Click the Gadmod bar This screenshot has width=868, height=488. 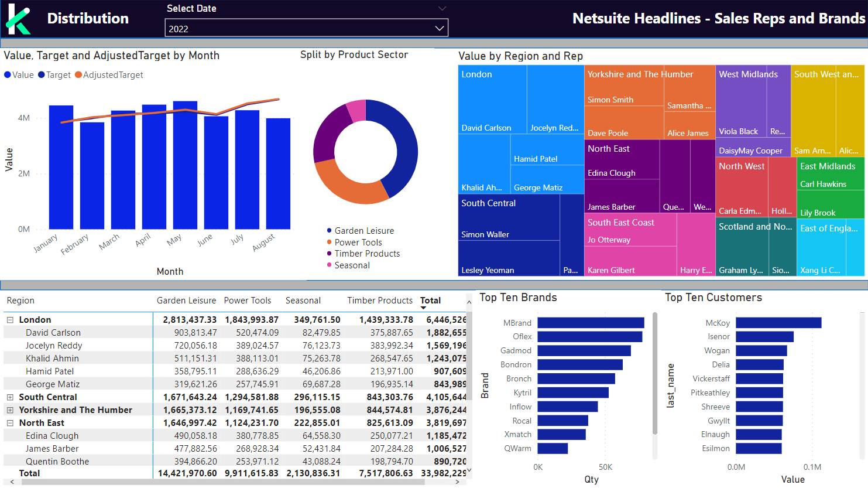click(584, 350)
